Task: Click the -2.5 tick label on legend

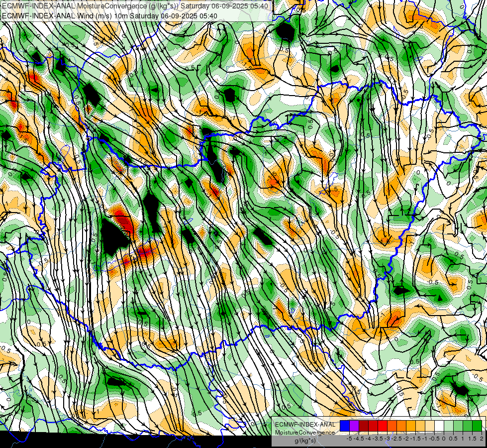Action: click(x=396, y=439)
